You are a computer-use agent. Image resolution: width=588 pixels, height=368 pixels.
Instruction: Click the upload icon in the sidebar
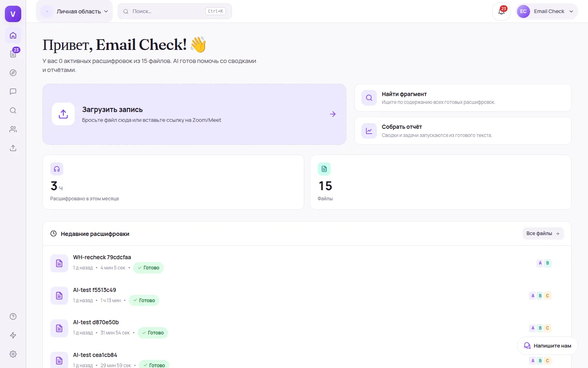coord(13,148)
